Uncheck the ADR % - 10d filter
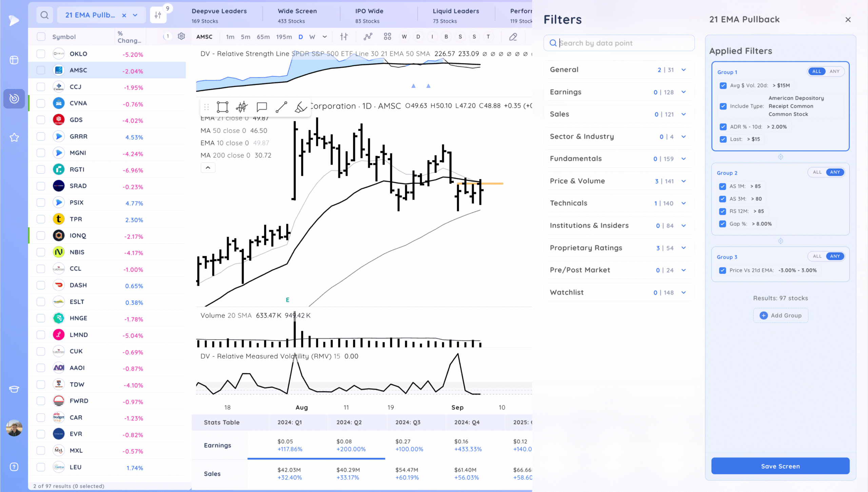Screen dimensions: 868x492 pyautogui.click(x=723, y=127)
